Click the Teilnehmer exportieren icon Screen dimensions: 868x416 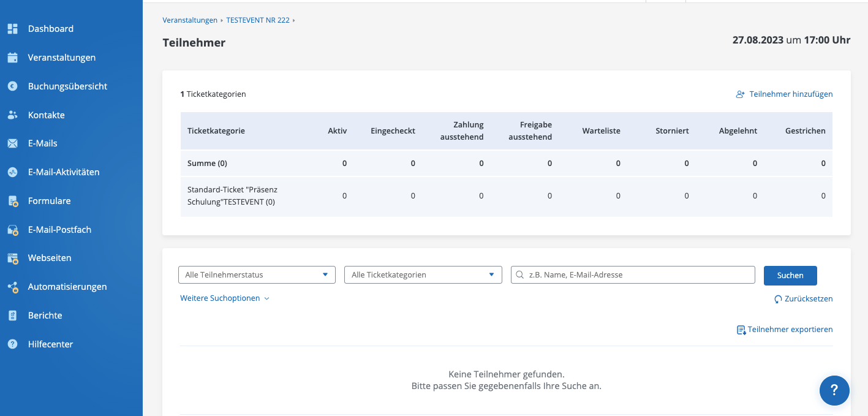(x=741, y=330)
